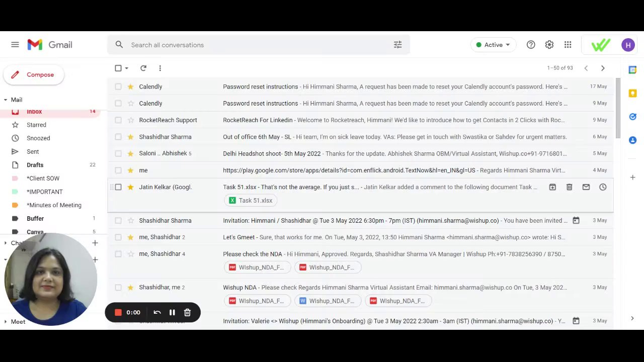644x362 pixels.
Task: Unstar the Shashidhar Sharma Out of office email
Action: pos(131,137)
